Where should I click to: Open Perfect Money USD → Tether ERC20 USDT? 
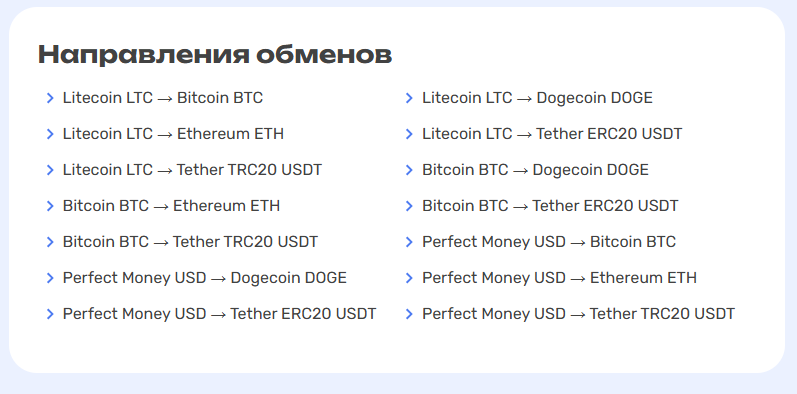220,314
